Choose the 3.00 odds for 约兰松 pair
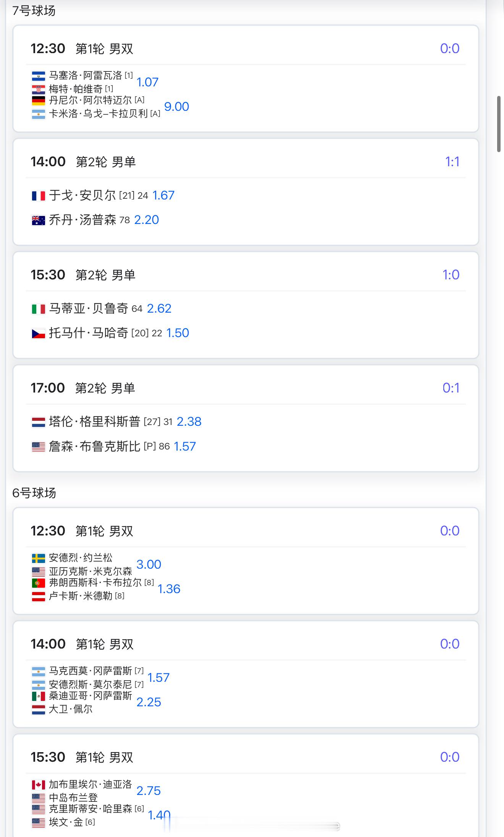This screenshot has width=504, height=837. [x=149, y=564]
